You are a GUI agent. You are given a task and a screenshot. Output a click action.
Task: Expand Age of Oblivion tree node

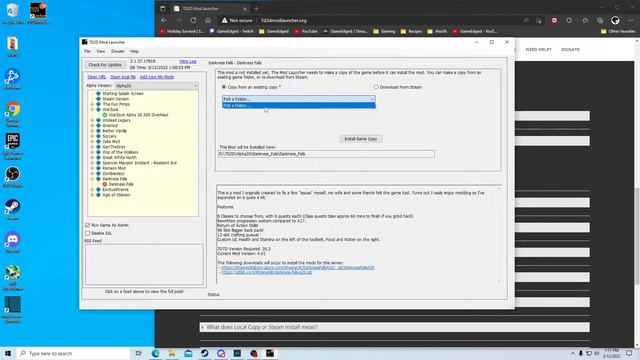click(92, 195)
